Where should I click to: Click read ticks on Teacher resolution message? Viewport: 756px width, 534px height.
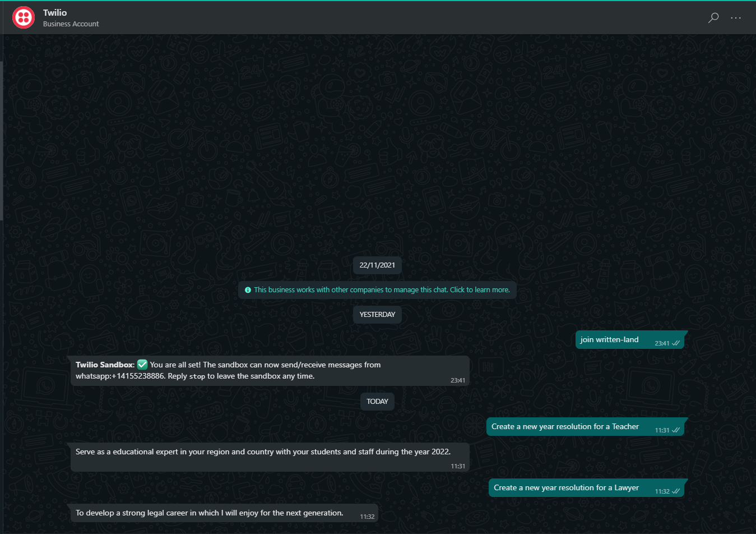pyautogui.click(x=676, y=430)
